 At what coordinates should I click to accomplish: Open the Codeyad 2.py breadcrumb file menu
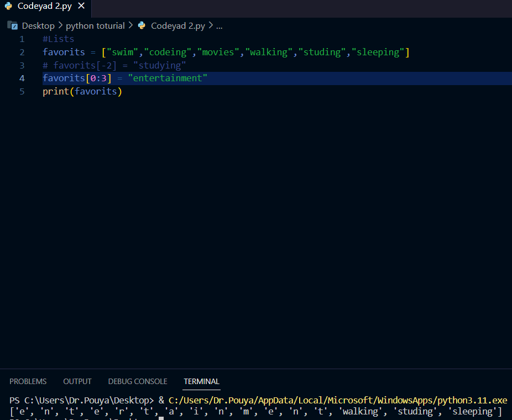[x=177, y=25]
